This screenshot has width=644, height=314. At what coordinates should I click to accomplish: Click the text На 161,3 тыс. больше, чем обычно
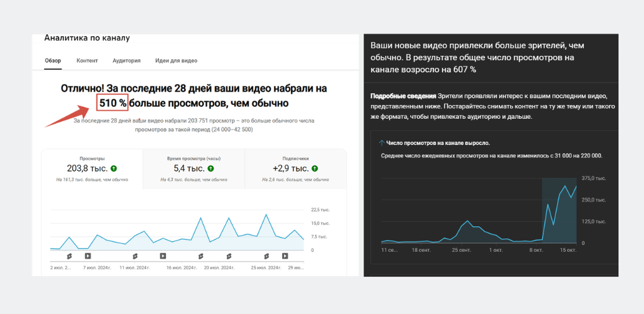[92, 180]
